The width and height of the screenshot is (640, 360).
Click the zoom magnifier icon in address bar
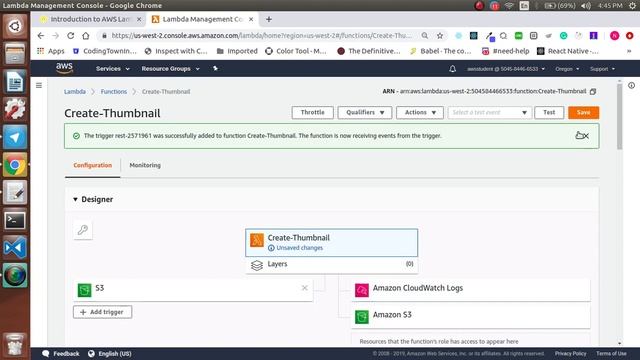point(424,36)
